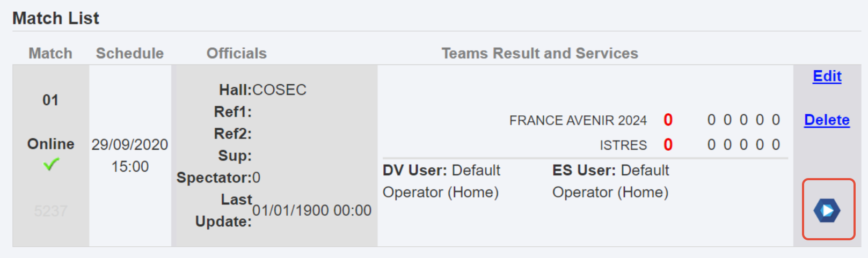
Task: Click the Last Update timestamp 01/01/1900 00:00
Action: 312,211
